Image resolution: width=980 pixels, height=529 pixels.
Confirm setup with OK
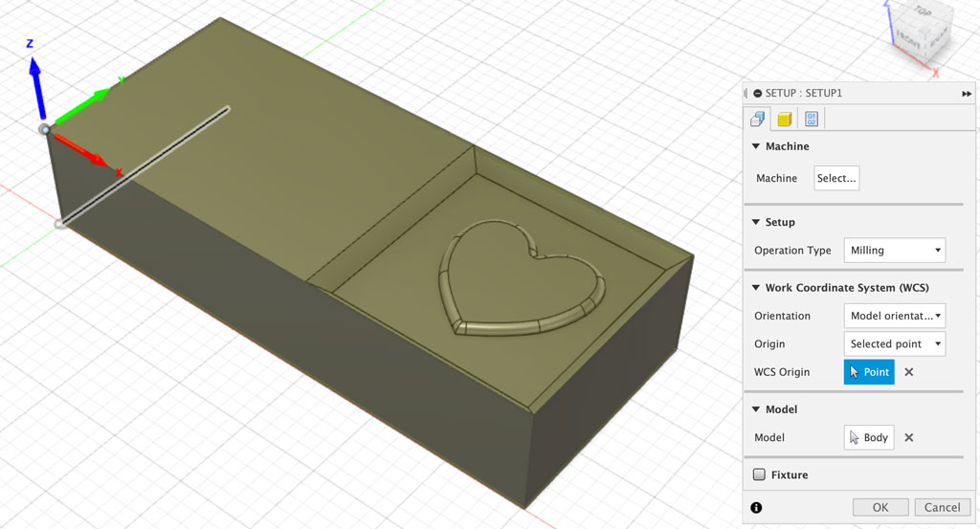880,507
